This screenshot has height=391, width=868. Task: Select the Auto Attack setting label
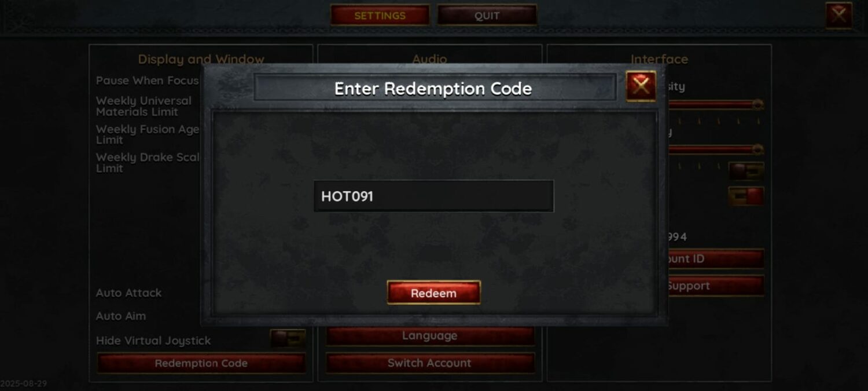129,293
